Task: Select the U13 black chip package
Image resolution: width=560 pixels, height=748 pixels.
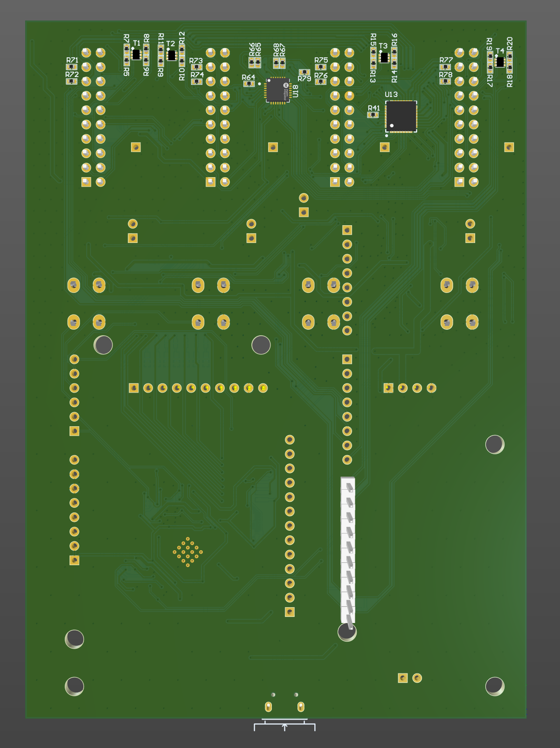Action: pyautogui.click(x=401, y=116)
